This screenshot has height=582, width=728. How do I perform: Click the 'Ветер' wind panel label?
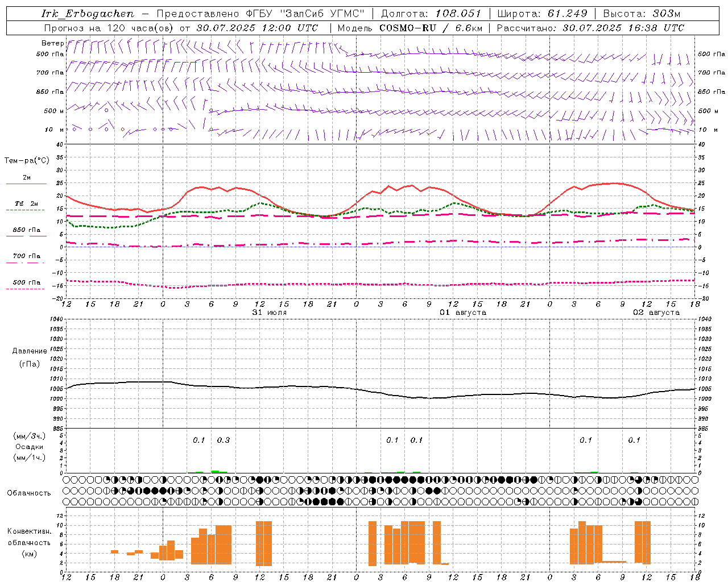(x=53, y=43)
